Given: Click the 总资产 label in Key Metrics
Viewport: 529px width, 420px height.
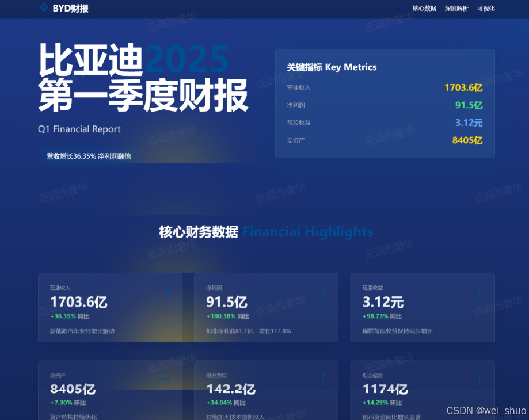Looking at the screenshot, I should (x=296, y=140).
